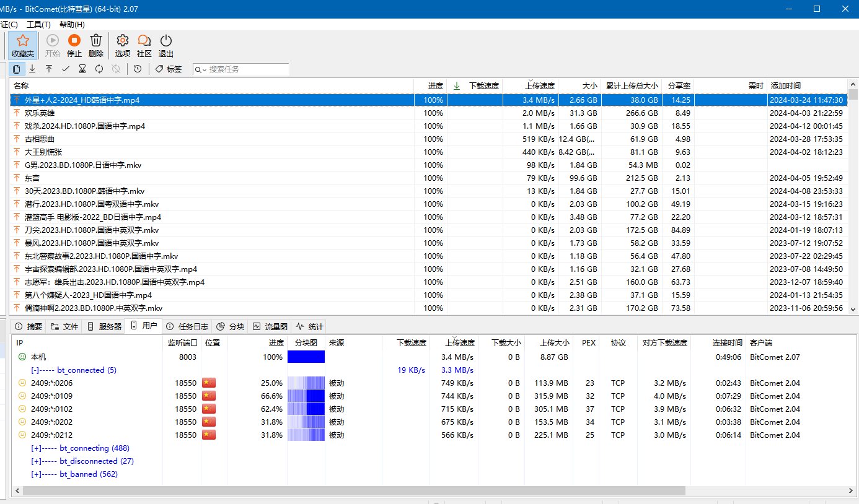Open the 统计 tab
This screenshot has width=859, height=504.
click(309, 326)
